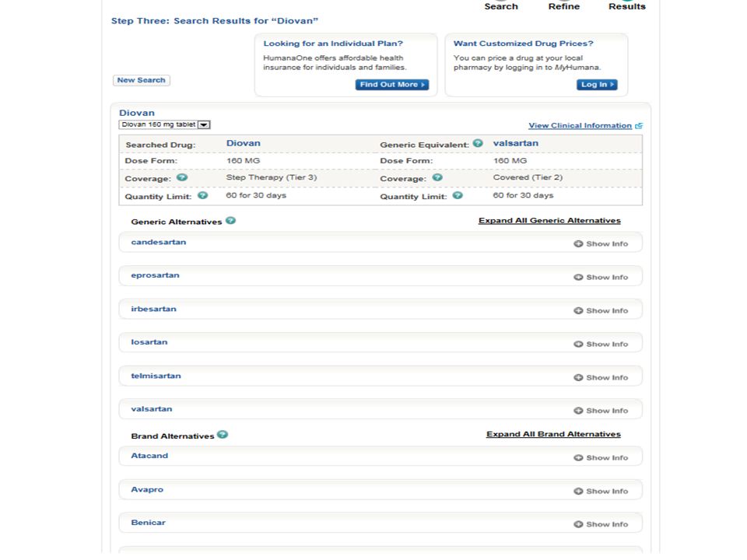The height and width of the screenshot is (560, 747).
Task: Open the Diovan 160 mg tablet dropdown
Action: point(164,124)
